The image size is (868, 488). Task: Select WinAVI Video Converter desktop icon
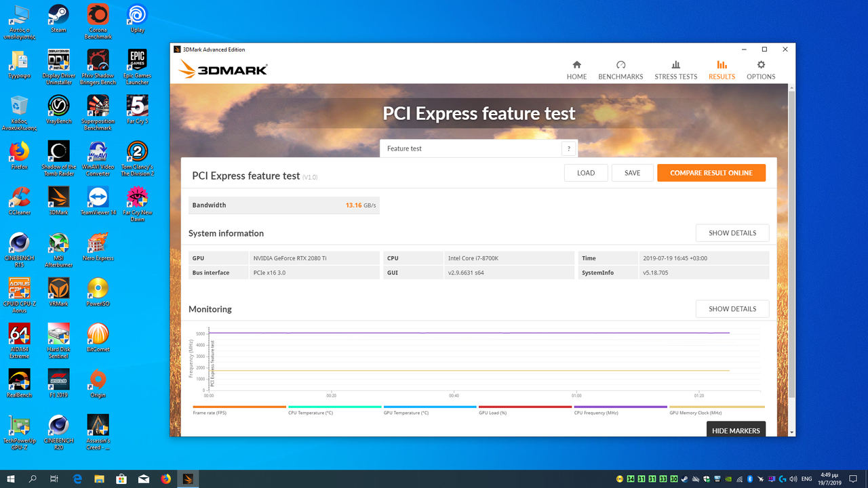click(98, 159)
